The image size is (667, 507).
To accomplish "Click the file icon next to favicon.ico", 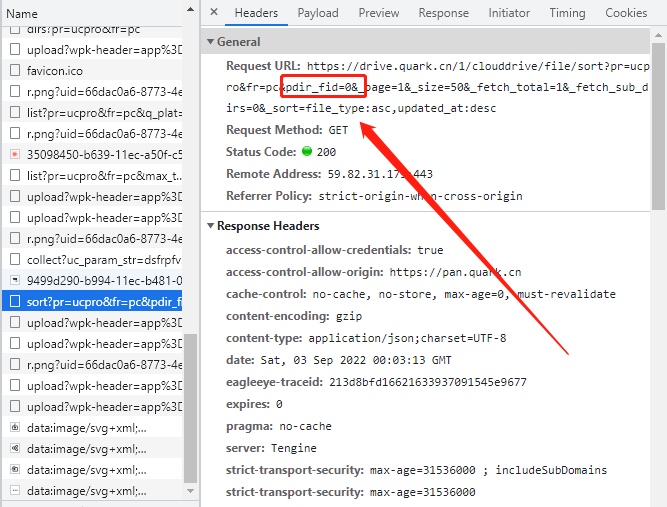I will 14,71.
